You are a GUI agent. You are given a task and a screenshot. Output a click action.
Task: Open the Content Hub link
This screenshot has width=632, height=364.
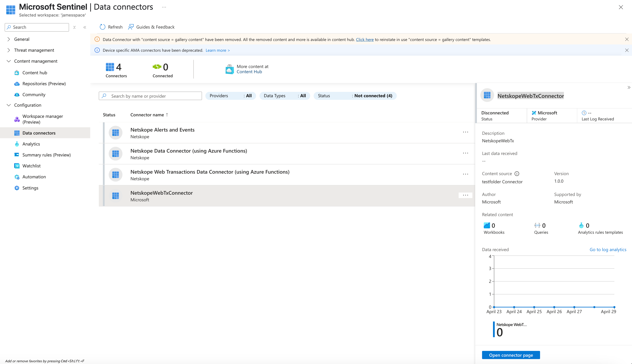[249, 72]
